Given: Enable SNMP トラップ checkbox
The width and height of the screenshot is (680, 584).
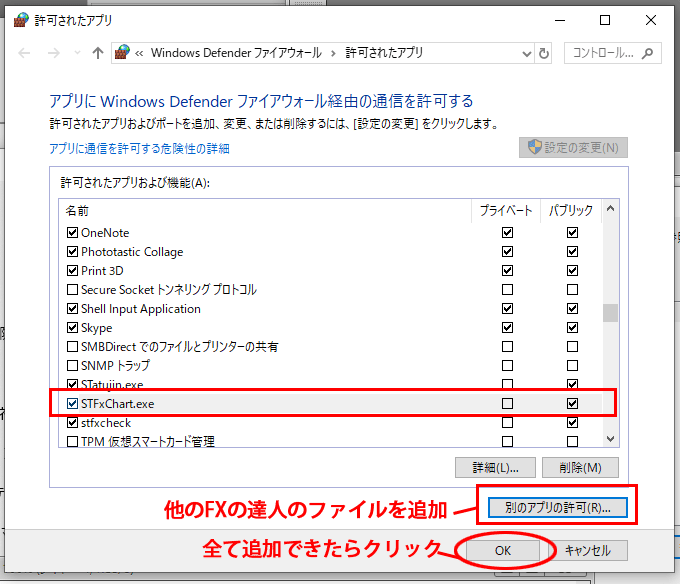Looking at the screenshot, I should [72, 365].
